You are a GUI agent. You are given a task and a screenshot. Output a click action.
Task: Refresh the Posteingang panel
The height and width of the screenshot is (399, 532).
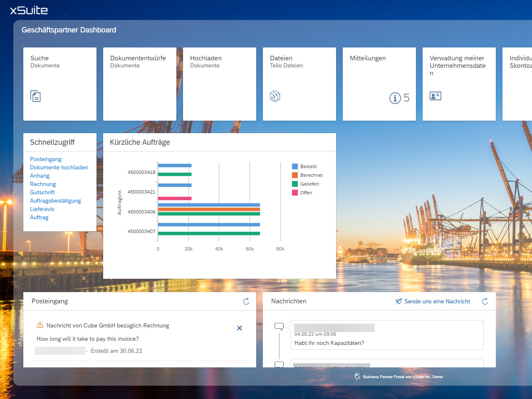click(246, 301)
